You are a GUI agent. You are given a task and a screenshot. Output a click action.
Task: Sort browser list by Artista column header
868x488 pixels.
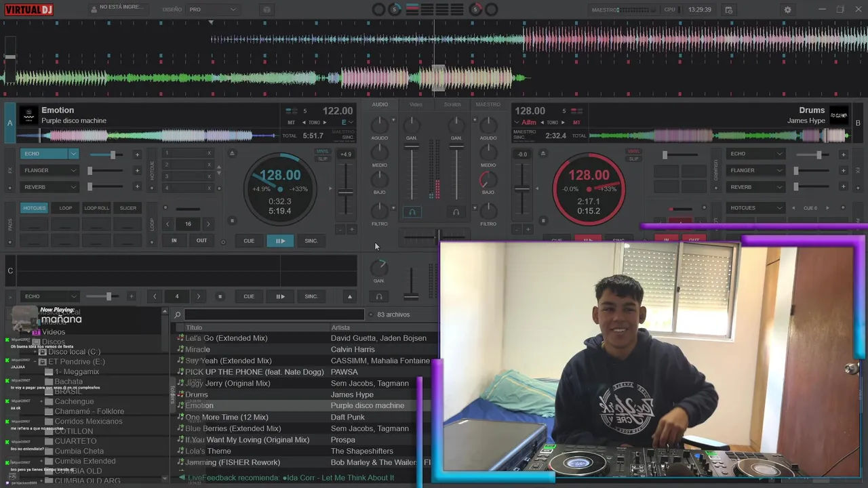(340, 327)
